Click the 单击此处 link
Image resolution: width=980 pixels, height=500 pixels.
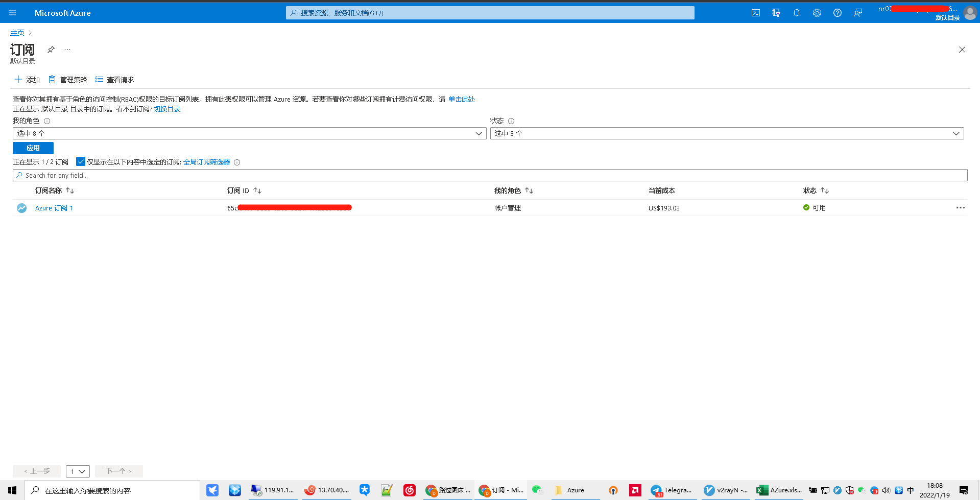click(x=462, y=99)
